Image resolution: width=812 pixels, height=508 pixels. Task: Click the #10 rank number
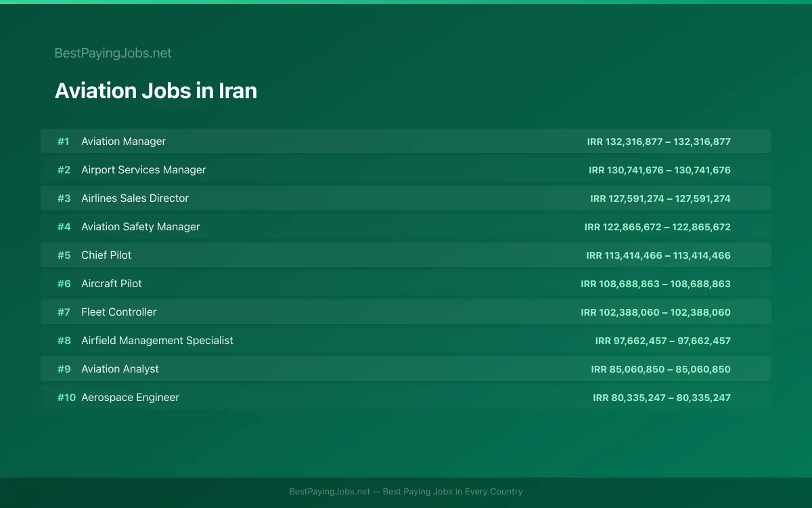tap(66, 398)
